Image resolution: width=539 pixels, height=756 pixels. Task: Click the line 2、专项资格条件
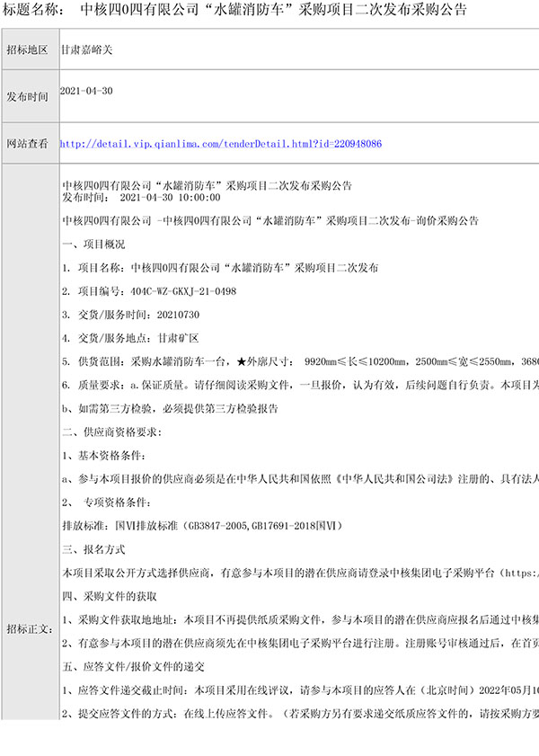click(106, 503)
